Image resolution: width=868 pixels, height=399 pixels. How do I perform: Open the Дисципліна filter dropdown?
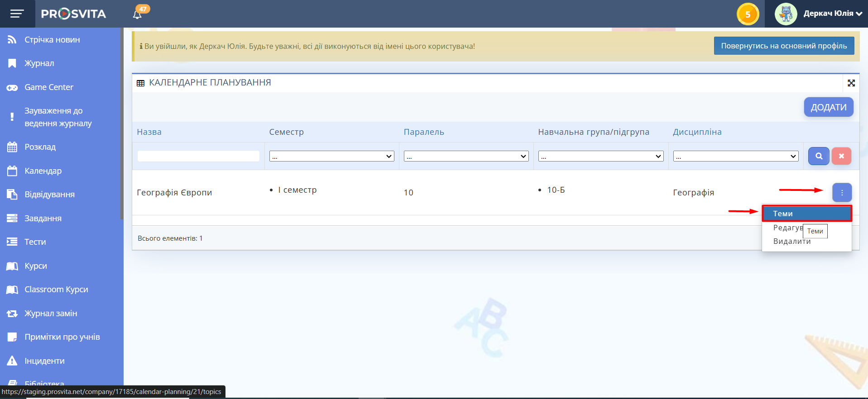pyautogui.click(x=735, y=156)
